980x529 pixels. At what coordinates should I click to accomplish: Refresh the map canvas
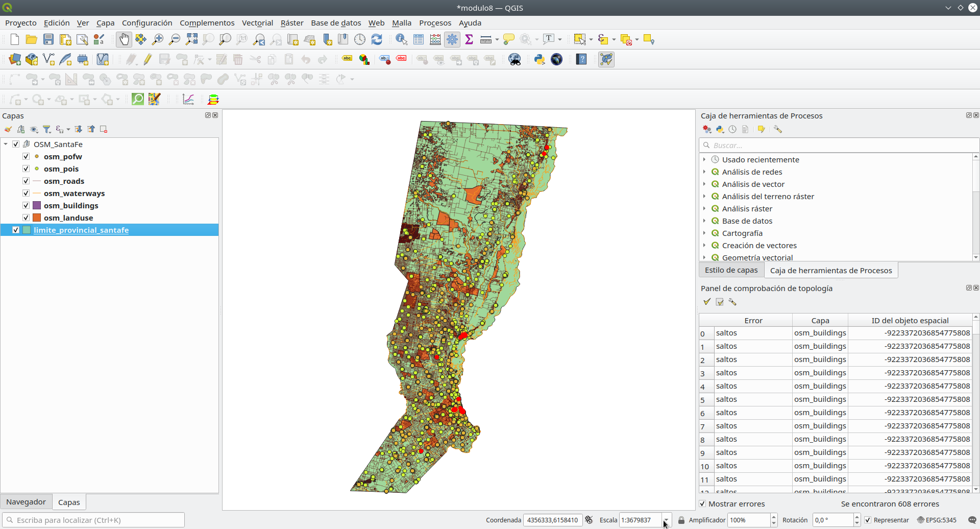pyautogui.click(x=377, y=39)
